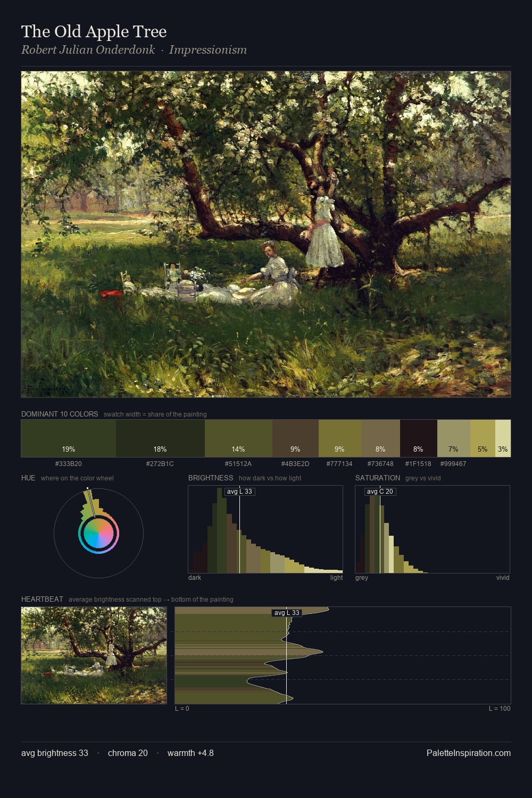The image size is (532, 798).
Task: Click the 'HUE' section heading
Action: [x=28, y=478]
